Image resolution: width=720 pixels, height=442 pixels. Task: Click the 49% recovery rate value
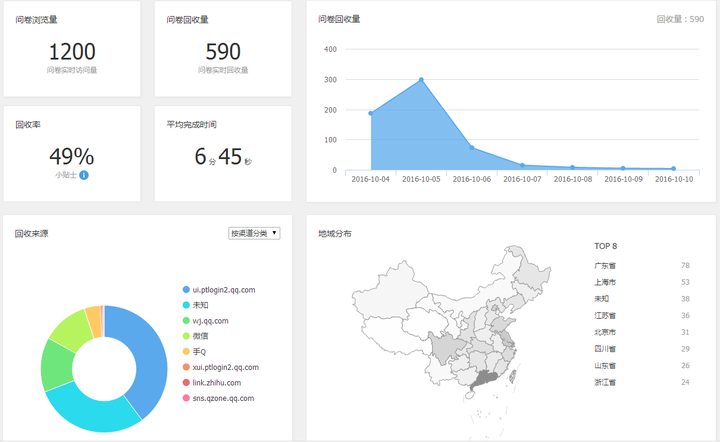click(x=72, y=157)
